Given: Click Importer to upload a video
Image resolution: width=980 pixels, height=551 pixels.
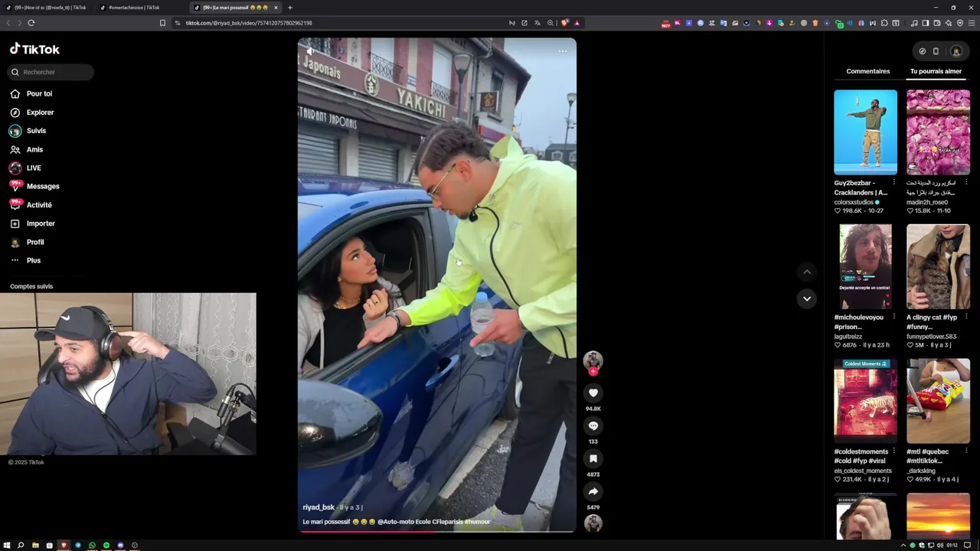Looking at the screenshot, I should (32, 223).
